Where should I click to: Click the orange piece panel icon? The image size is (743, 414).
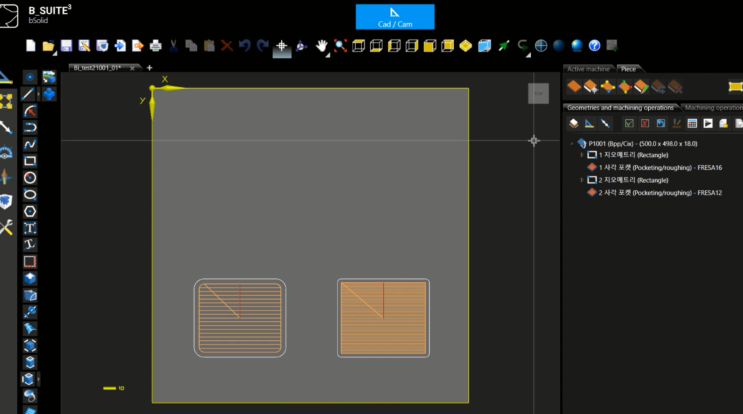(x=574, y=86)
